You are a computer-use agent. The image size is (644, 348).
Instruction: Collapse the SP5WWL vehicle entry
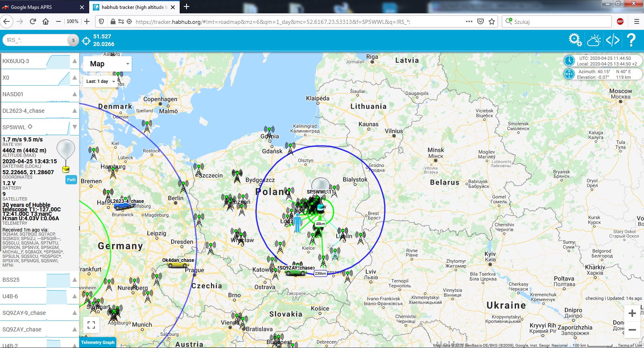75,127
